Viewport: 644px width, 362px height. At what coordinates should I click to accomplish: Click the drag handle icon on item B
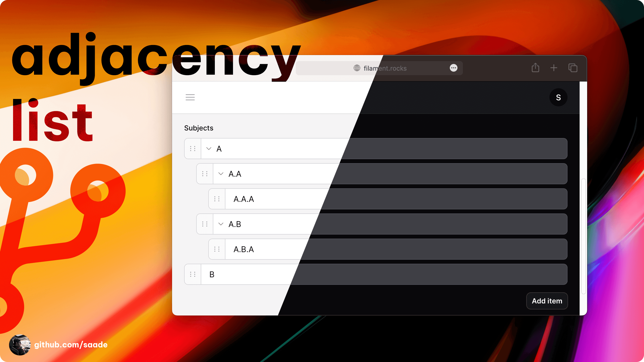tap(193, 275)
